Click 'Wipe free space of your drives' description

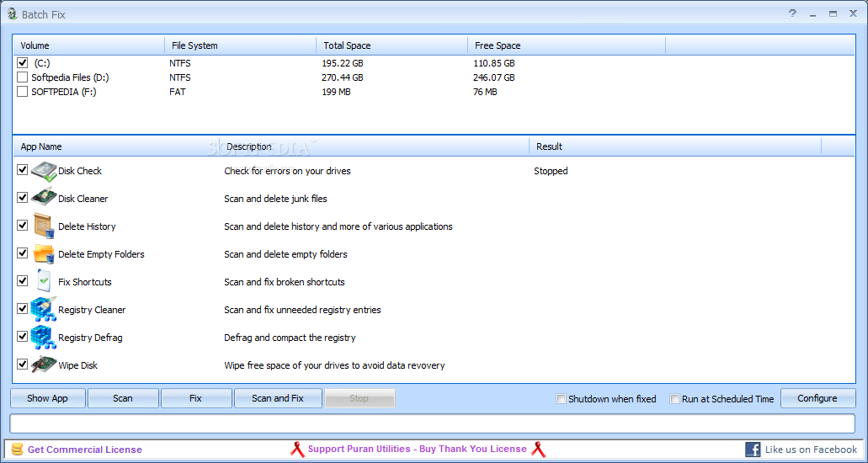point(334,365)
